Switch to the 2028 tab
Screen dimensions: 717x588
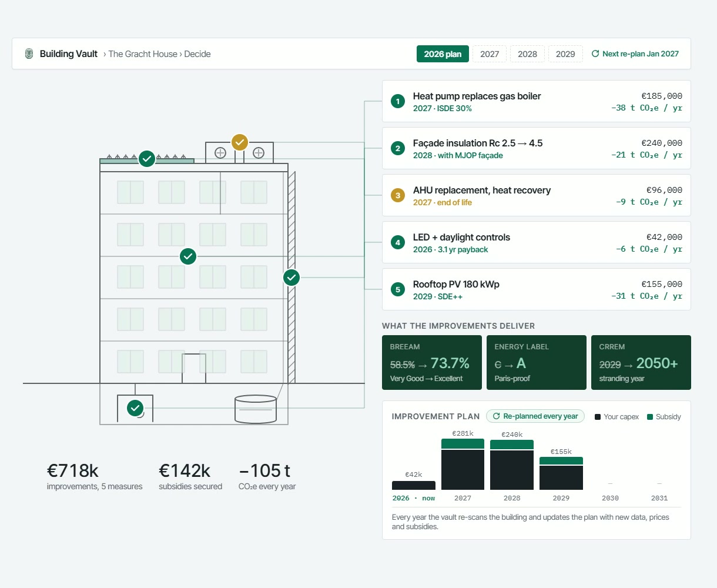point(527,54)
